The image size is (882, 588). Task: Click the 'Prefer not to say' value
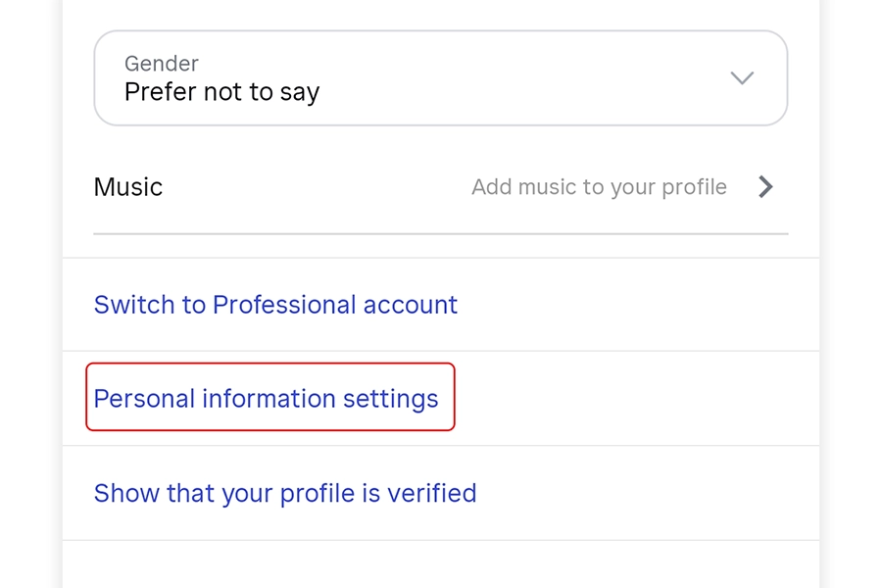pyautogui.click(x=221, y=93)
